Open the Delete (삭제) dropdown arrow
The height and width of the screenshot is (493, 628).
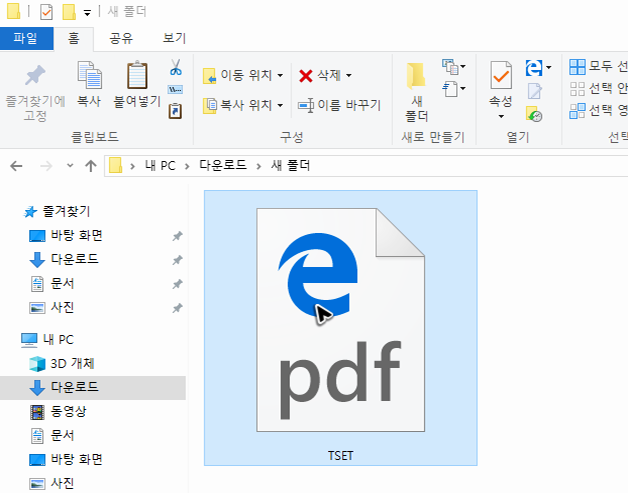(x=349, y=75)
